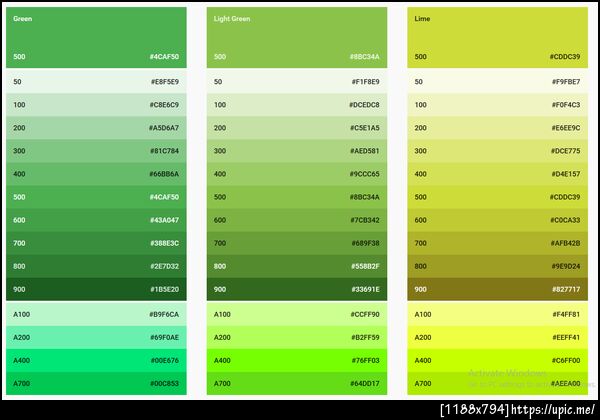Select Light Green A100 swatch #CCFF90
600x420 pixels.
coord(297,314)
